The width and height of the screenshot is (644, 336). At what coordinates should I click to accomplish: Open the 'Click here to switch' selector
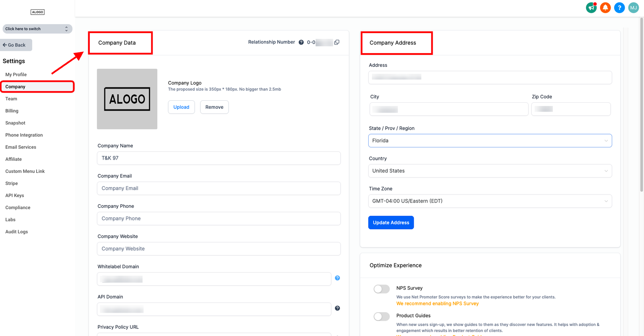click(x=37, y=29)
